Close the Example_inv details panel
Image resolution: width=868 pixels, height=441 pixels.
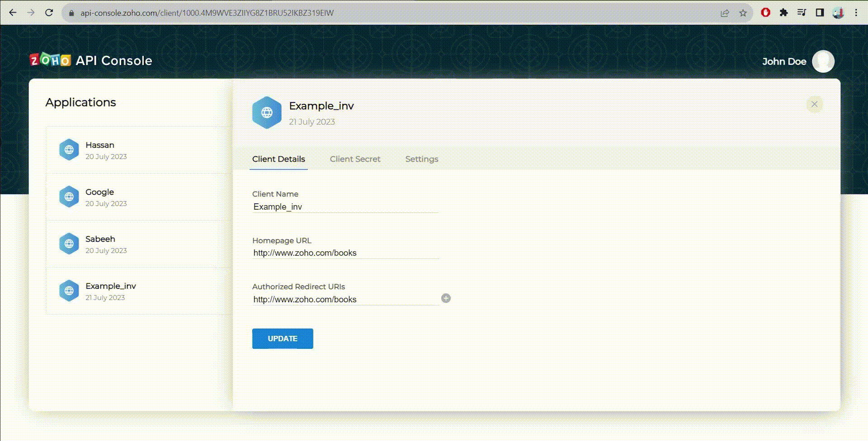coord(814,104)
